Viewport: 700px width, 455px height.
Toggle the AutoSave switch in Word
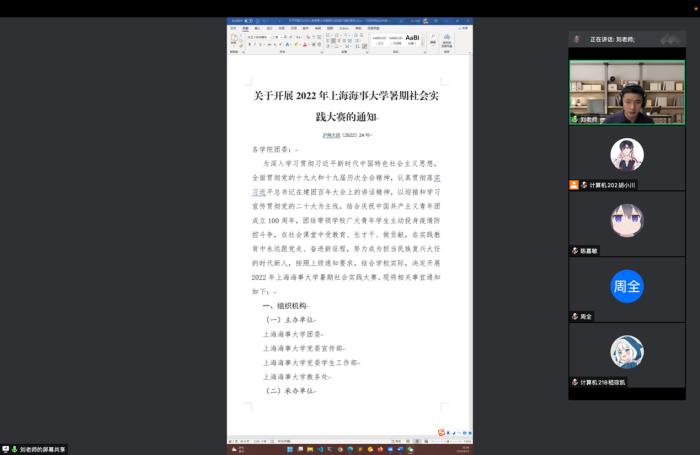[248, 21]
